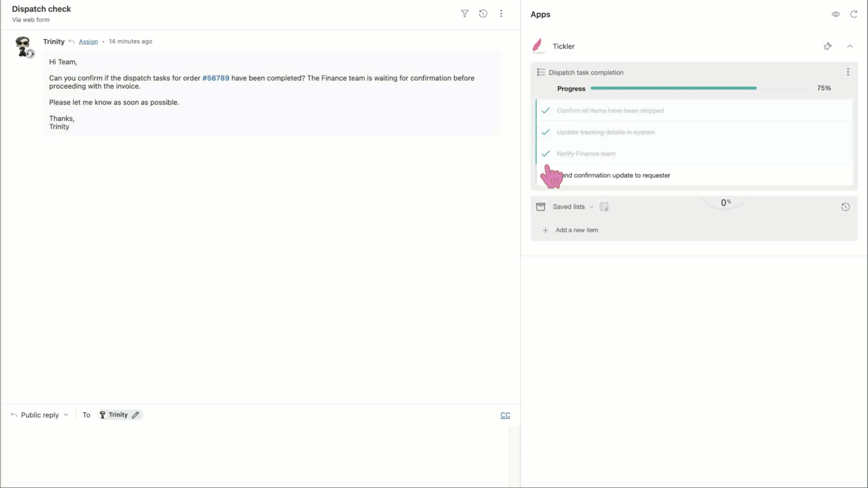This screenshot has height=488, width=868.
Task: Click the Via web form label
Action: [x=31, y=20]
